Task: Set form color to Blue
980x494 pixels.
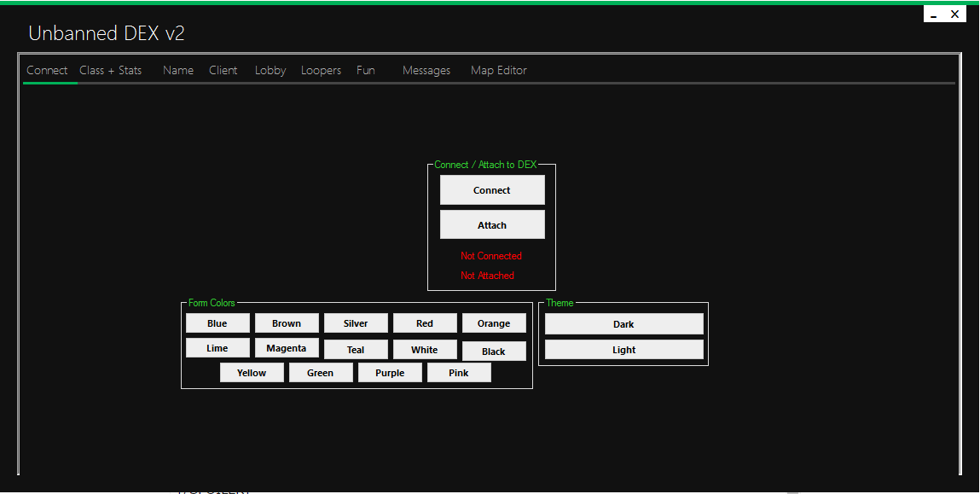Action: pyautogui.click(x=217, y=323)
